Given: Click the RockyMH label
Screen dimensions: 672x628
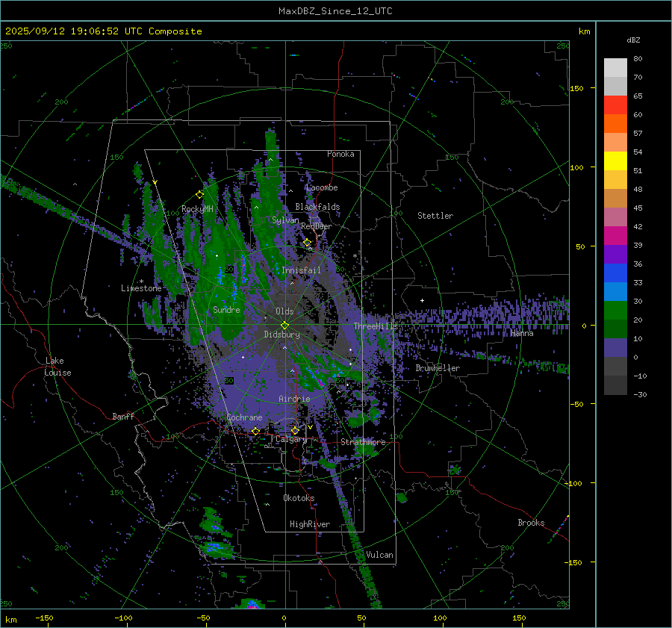Looking at the screenshot, I should (197, 209).
